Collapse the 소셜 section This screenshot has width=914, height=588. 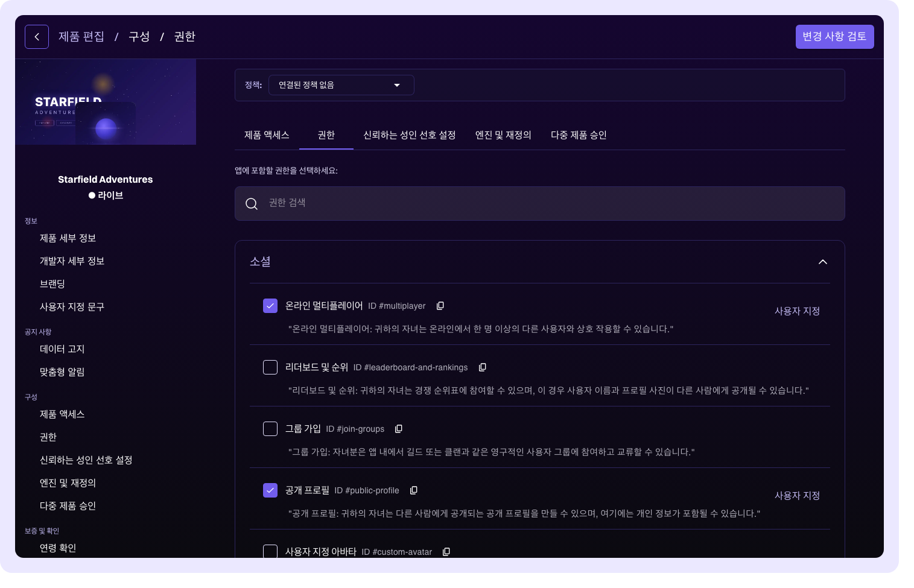(x=823, y=262)
